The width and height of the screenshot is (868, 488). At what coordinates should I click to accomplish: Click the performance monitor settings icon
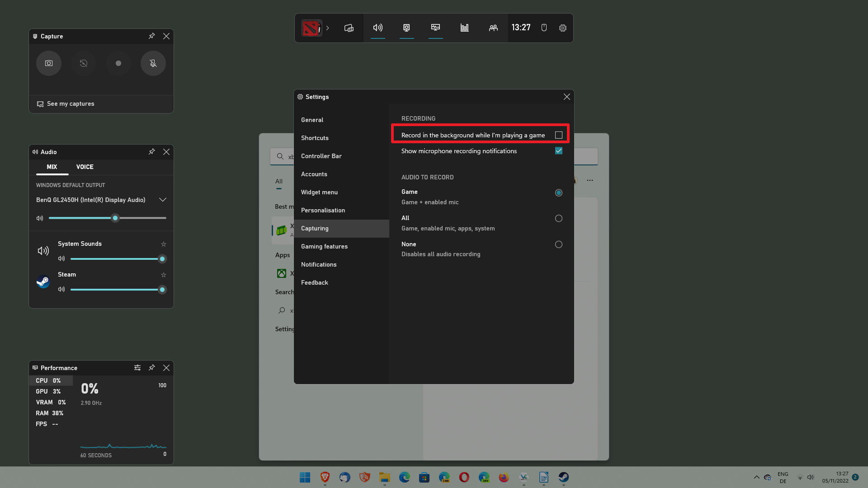(x=137, y=368)
